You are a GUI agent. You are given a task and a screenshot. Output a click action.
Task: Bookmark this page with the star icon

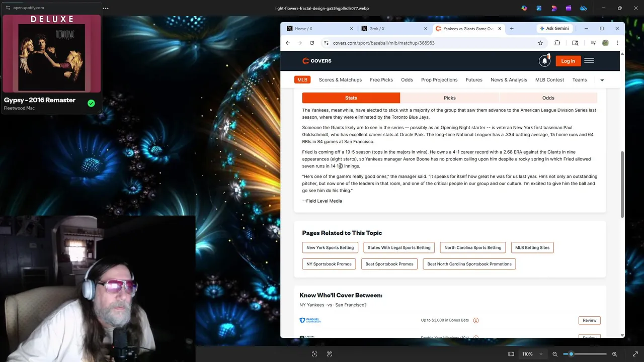click(540, 43)
